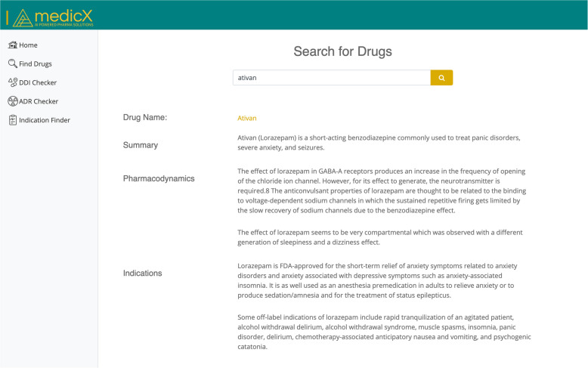
Task: Click the clipboard icon beside Indication Finder
Action: coord(12,120)
